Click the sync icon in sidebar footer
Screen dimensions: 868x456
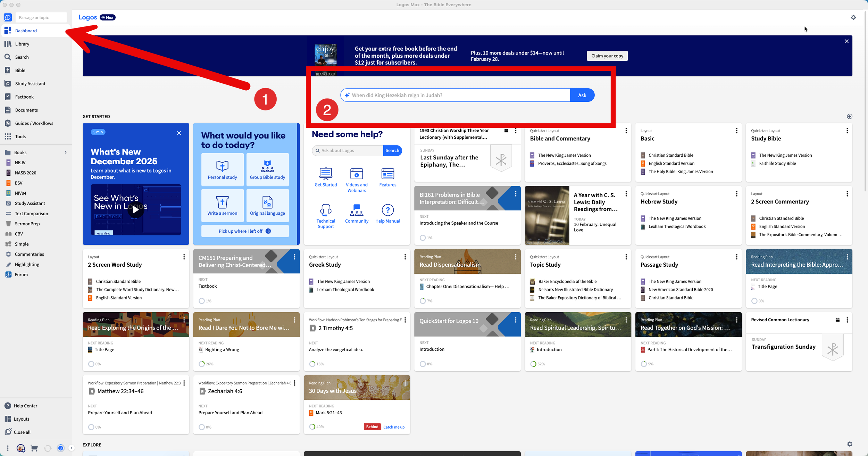tap(48, 448)
